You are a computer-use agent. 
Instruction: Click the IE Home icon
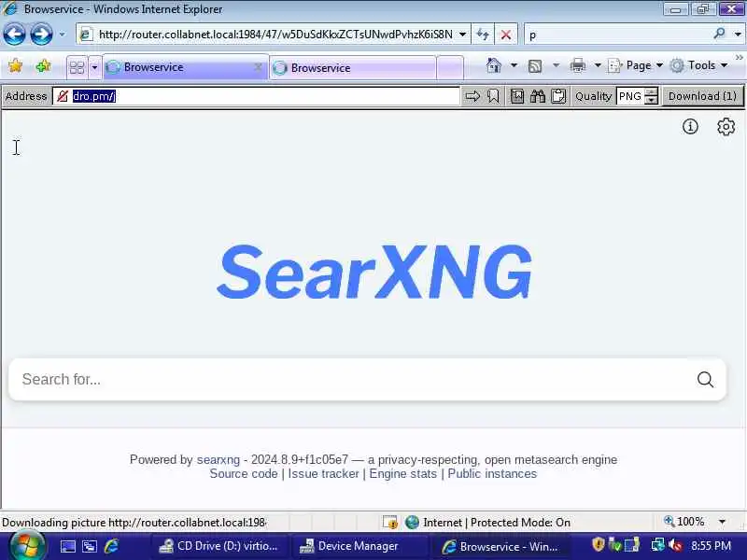[x=494, y=65]
